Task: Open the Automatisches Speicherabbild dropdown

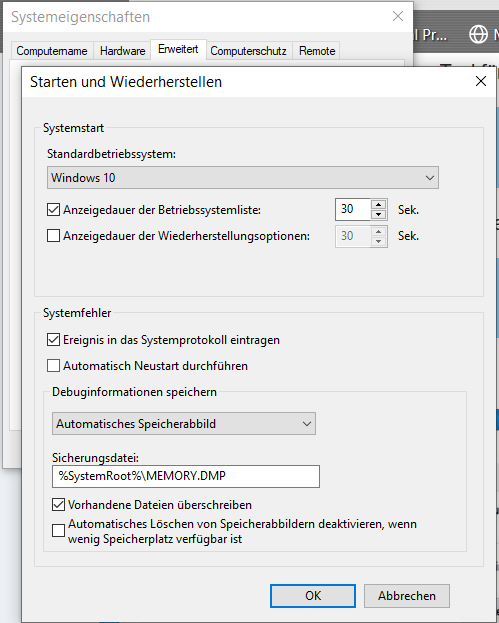Action: pos(184,424)
